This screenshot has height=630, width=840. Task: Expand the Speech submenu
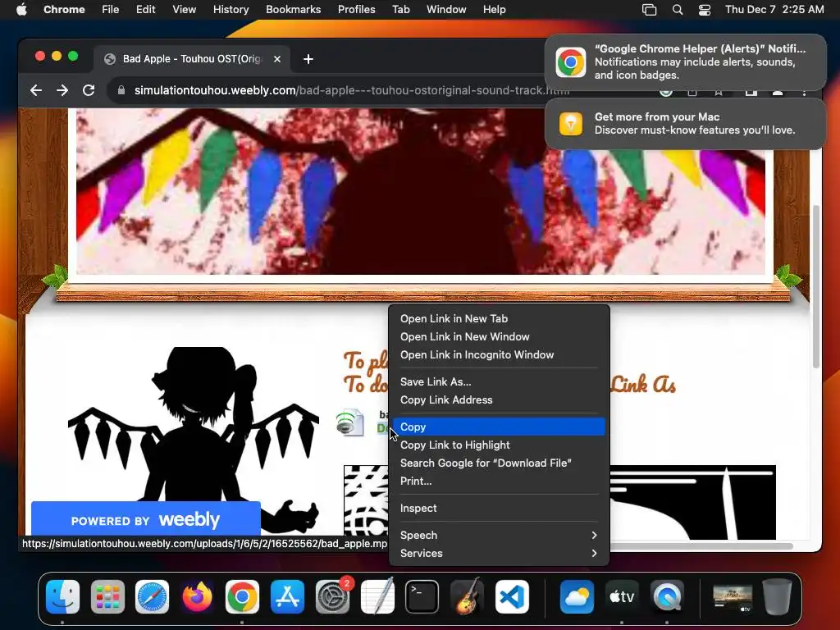499,535
